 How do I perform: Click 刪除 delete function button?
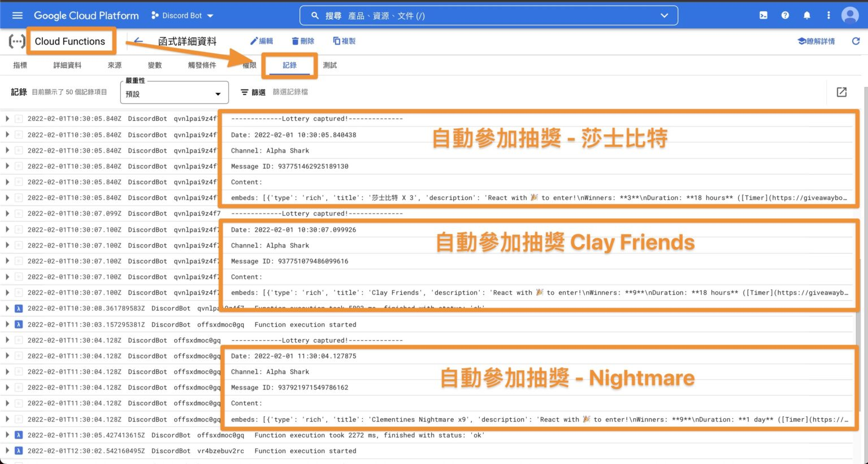point(303,41)
